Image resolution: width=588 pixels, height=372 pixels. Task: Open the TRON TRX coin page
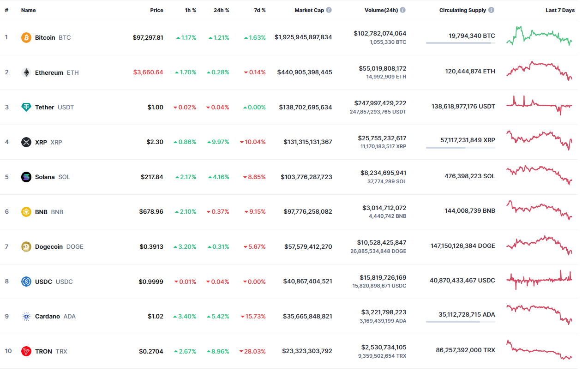coord(51,351)
